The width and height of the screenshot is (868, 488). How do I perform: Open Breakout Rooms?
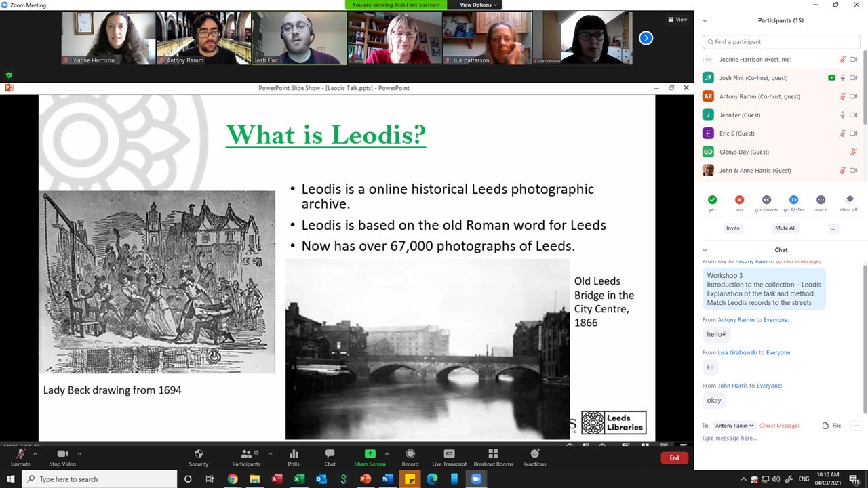pos(493,454)
